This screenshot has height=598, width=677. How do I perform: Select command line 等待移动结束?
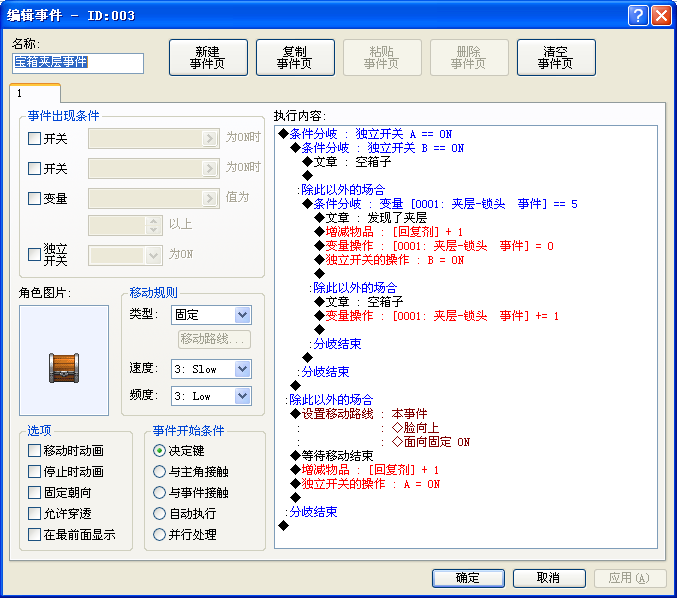[x=332, y=456]
